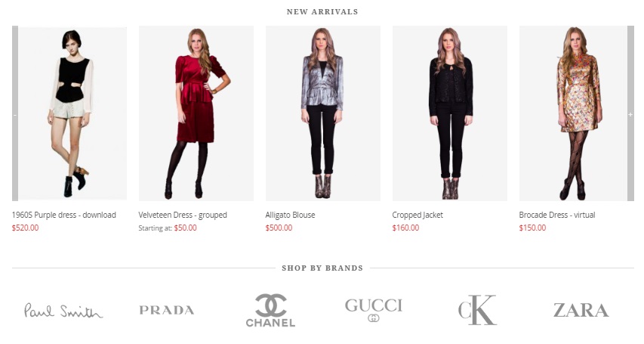
Task: Click the Paul Smith brand logo
Action: coord(63,311)
